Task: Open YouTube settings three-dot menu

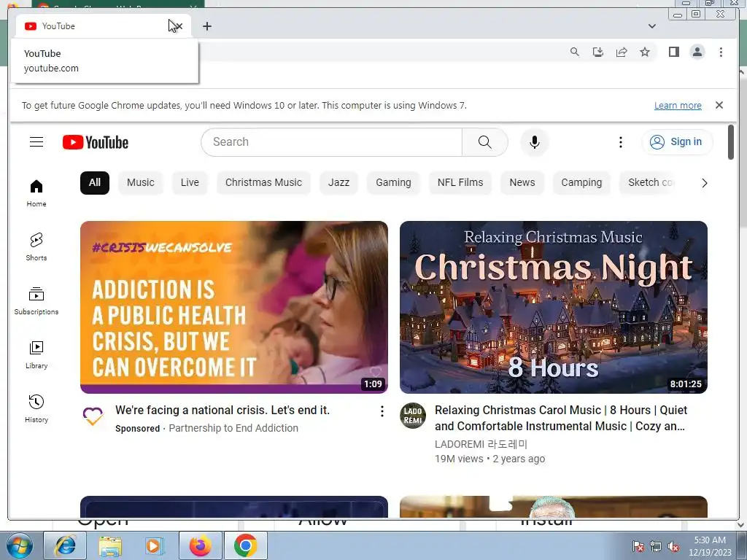Action: 620,142
